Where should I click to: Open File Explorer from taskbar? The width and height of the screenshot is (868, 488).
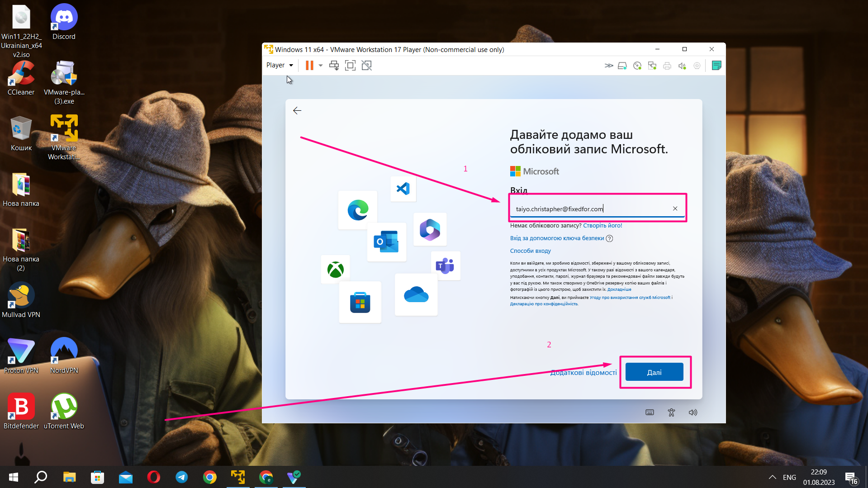click(x=69, y=477)
